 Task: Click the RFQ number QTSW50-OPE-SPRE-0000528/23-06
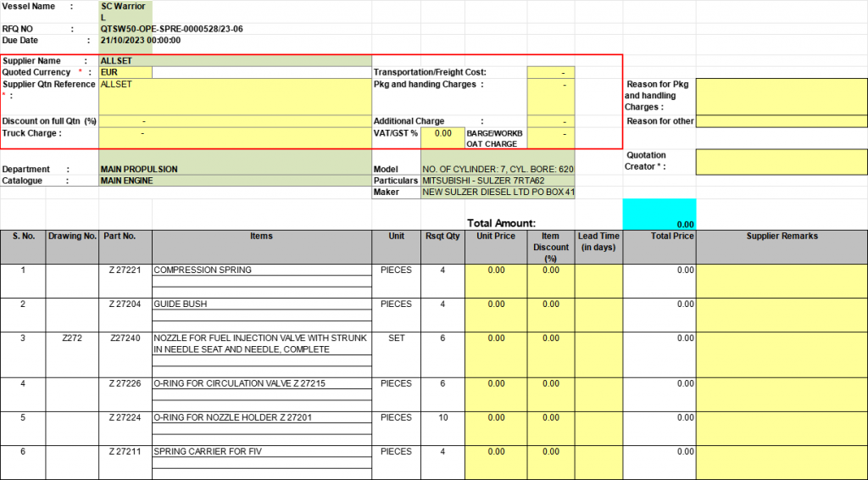(x=171, y=29)
